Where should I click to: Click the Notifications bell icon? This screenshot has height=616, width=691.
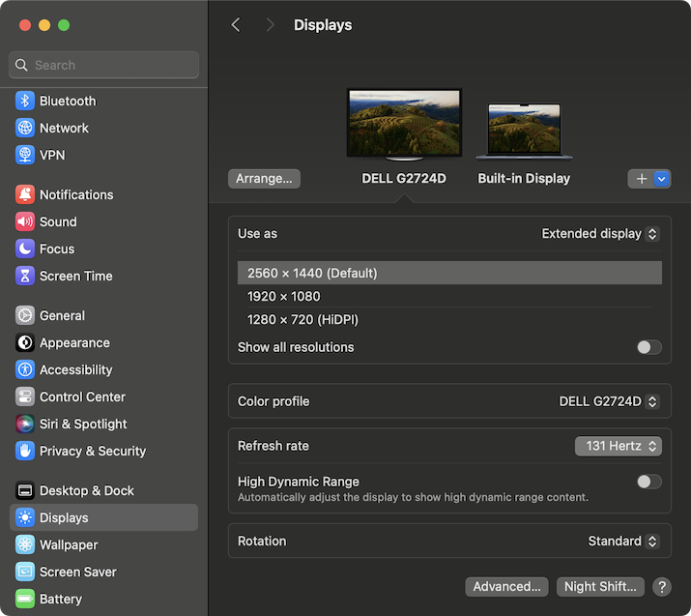tap(25, 194)
